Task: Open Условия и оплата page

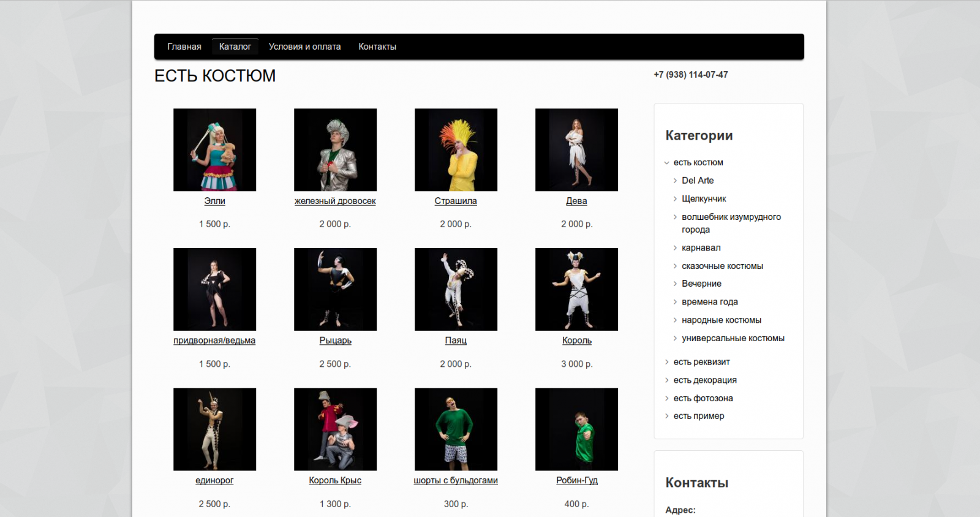Action: (304, 47)
